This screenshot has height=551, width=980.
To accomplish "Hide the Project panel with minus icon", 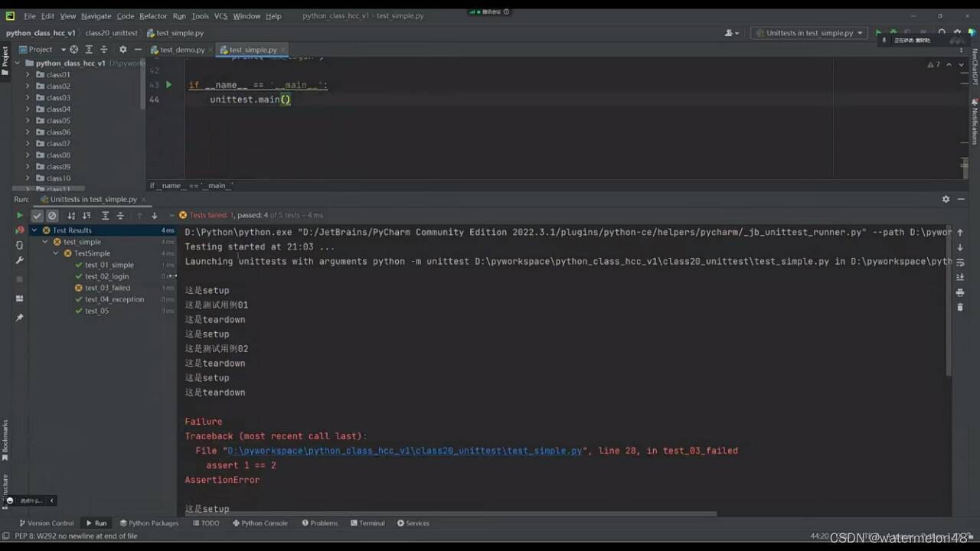I will (x=137, y=49).
